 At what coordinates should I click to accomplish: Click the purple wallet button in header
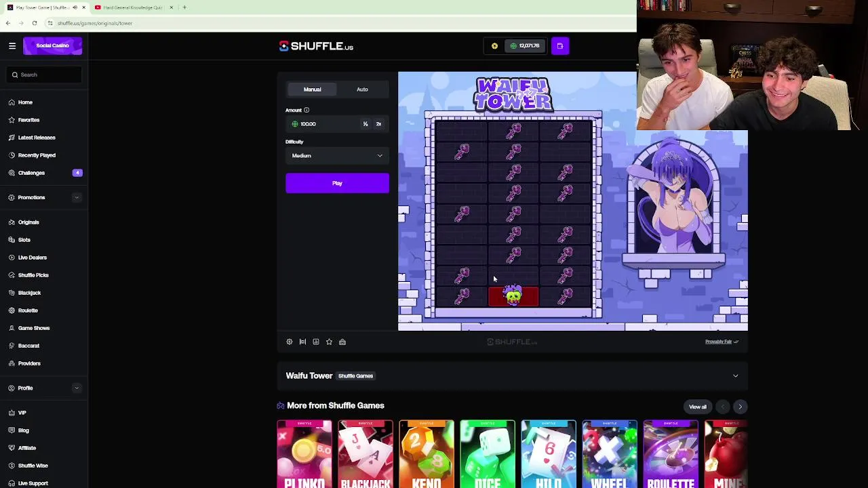coord(560,46)
